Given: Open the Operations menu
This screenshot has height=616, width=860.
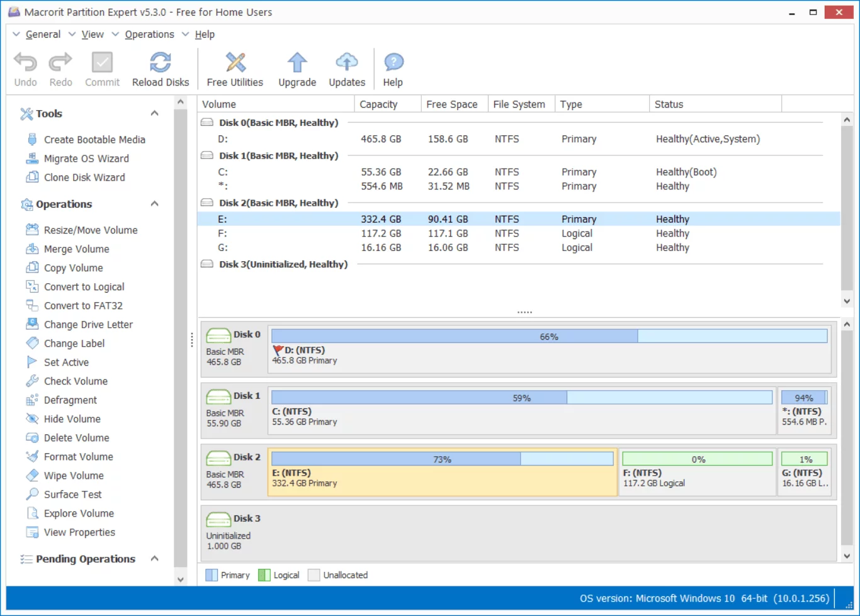Looking at the screenshot, I should coord(149,34).
